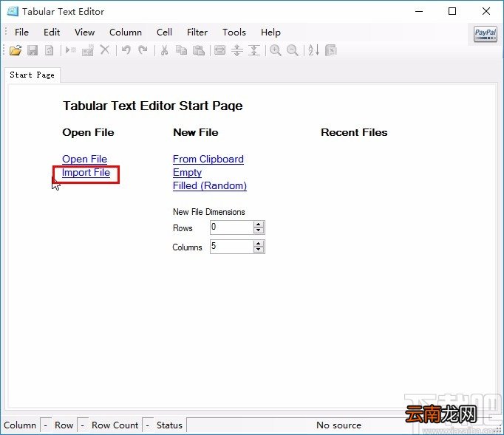Screen dimensions: 504x435
Task: Click the 'No source' status bar text
Action: [338, 425]
